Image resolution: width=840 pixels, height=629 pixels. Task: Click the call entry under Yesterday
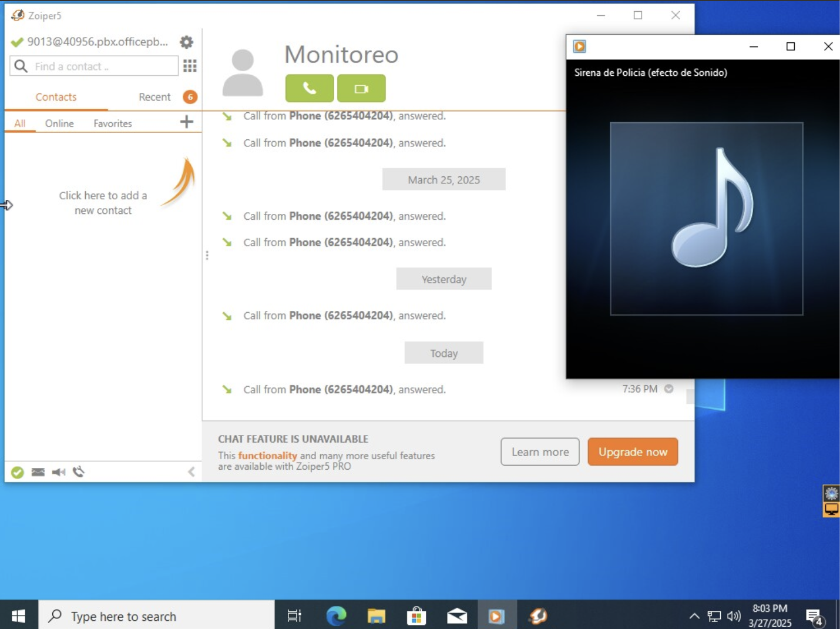point(344,316)
